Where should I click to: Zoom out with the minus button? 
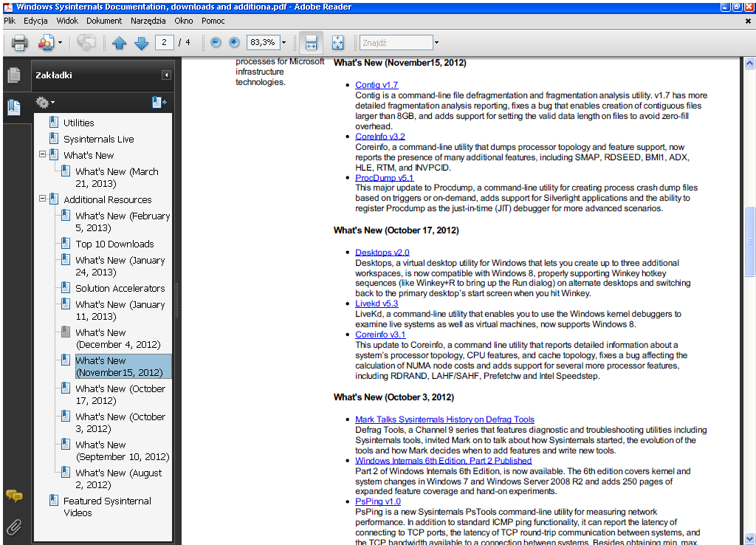(216, 42)
